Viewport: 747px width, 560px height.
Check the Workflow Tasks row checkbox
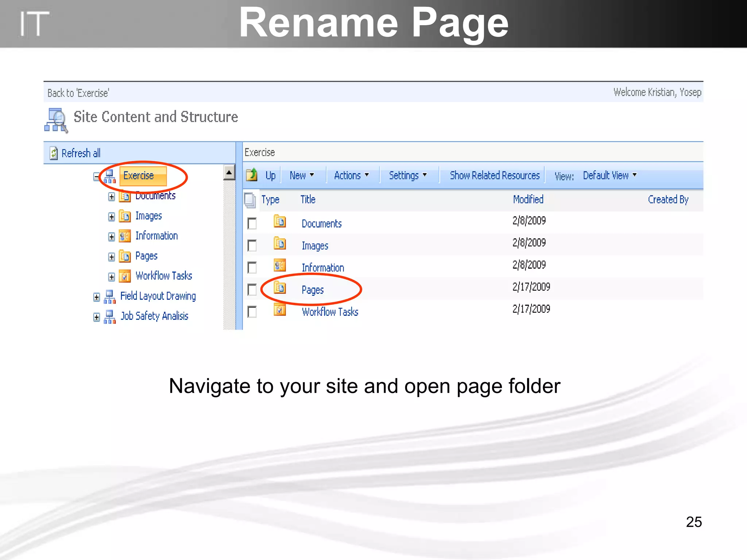coord(252,312)
